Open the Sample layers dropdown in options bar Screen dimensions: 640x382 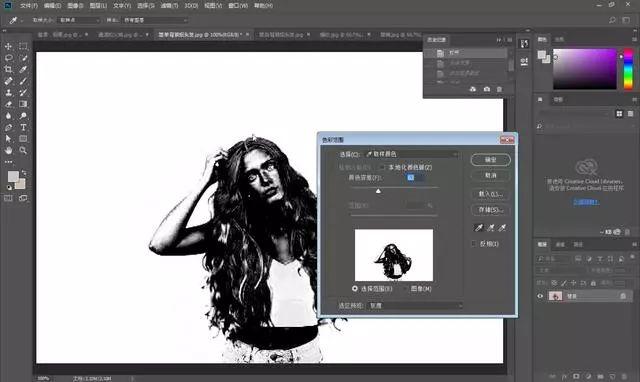[x=156, y=20]
